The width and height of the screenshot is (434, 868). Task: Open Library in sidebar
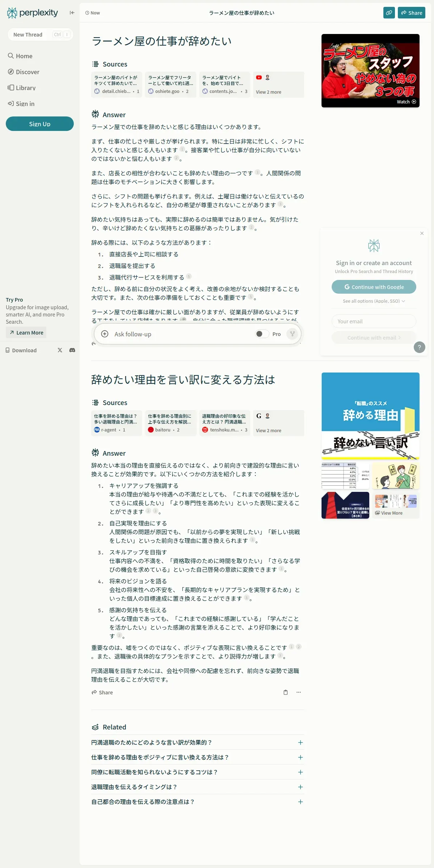[22, 88]
